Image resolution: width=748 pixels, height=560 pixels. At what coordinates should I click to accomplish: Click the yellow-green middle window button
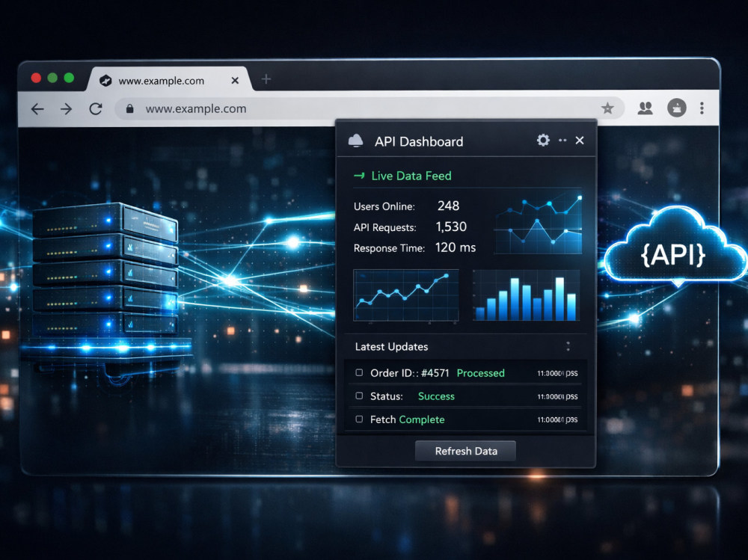tap(52, 78)
